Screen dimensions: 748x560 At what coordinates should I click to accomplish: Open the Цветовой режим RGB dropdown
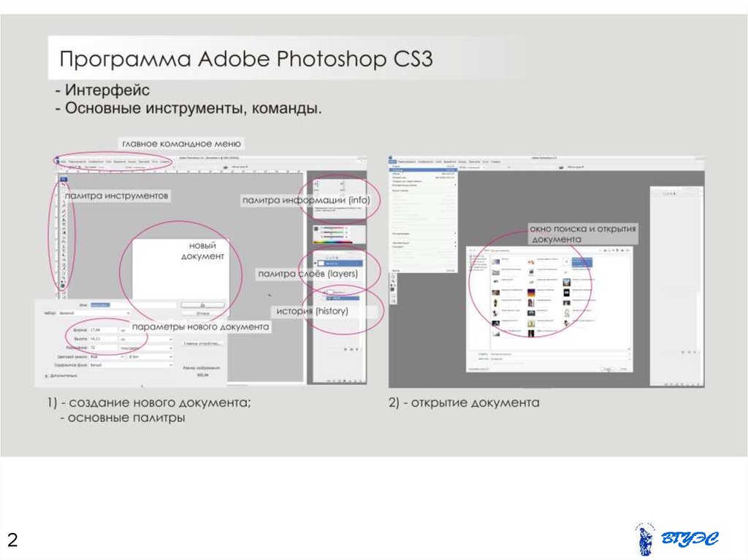click(x=107, y=357)
